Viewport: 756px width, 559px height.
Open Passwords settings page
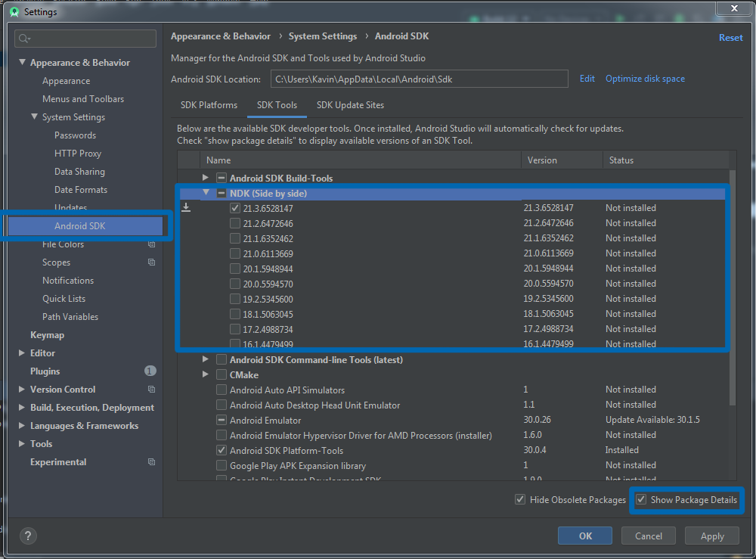click(x=75, y=135)
